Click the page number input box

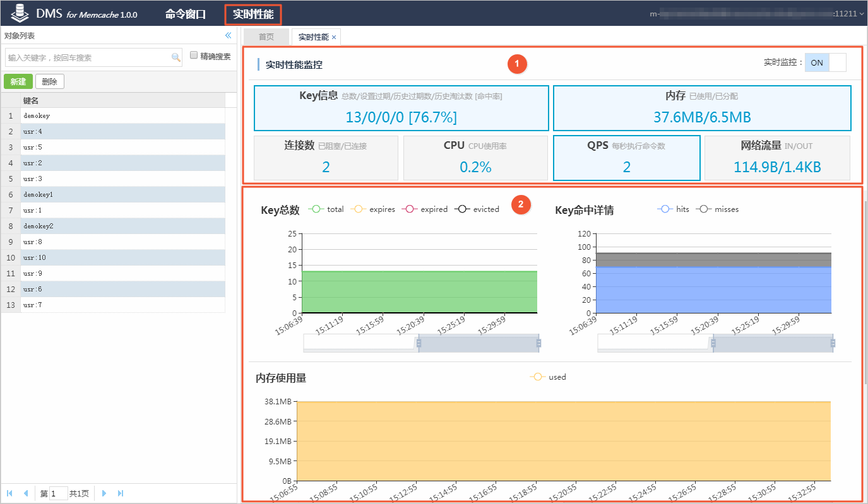(x=59, y=493)
